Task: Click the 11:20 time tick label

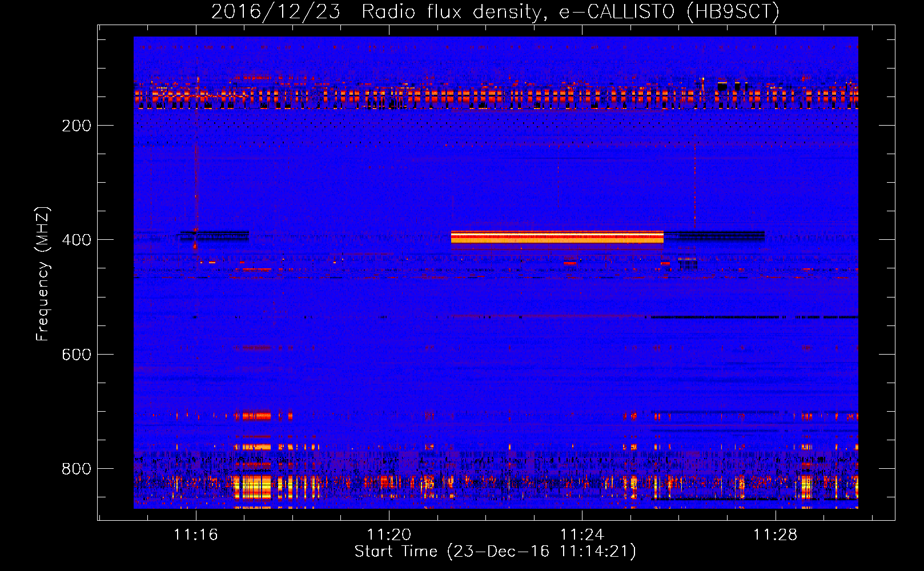Action: click(x=389, y=535)
